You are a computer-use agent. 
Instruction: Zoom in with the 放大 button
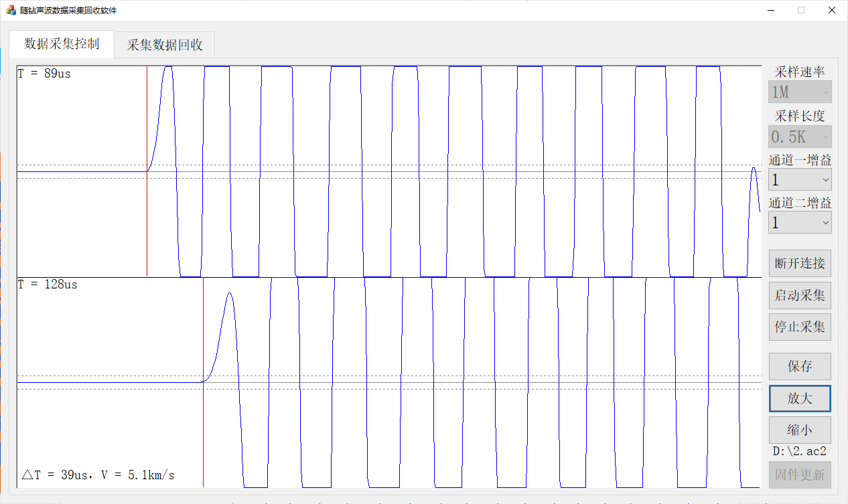tap(800, 398)
